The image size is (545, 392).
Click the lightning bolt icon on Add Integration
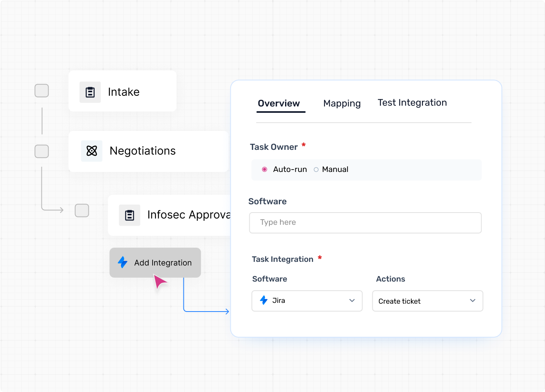123,262
